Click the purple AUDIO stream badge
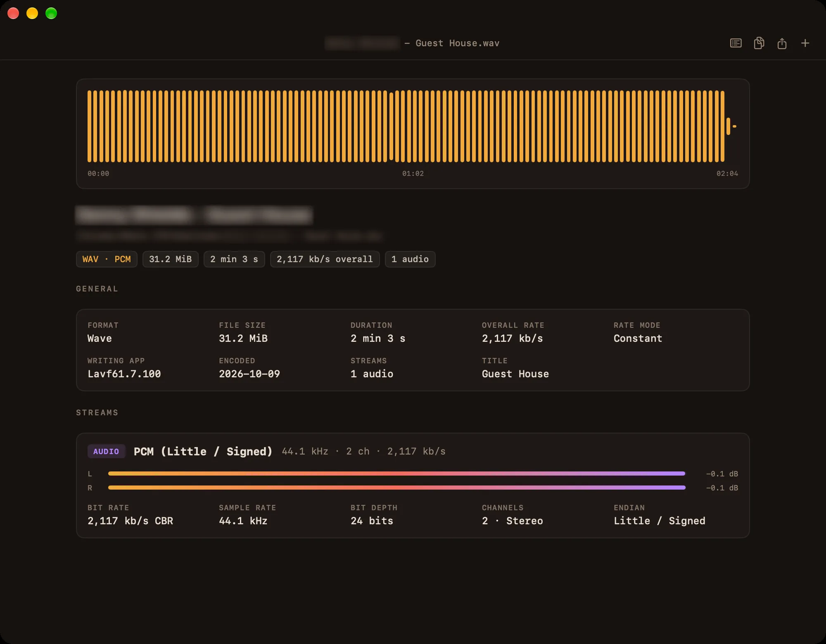 click(106, 452)
